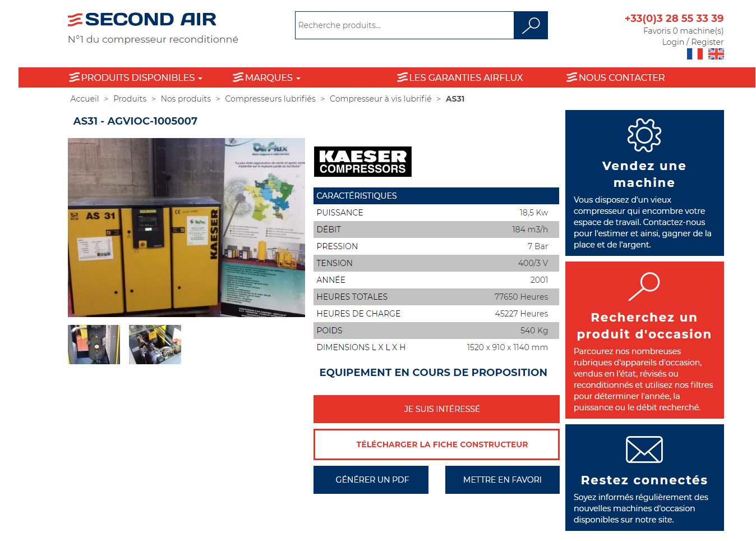Click the Second Air logo
This screenshot has width=756, height=541.
[x=142, y=20]
